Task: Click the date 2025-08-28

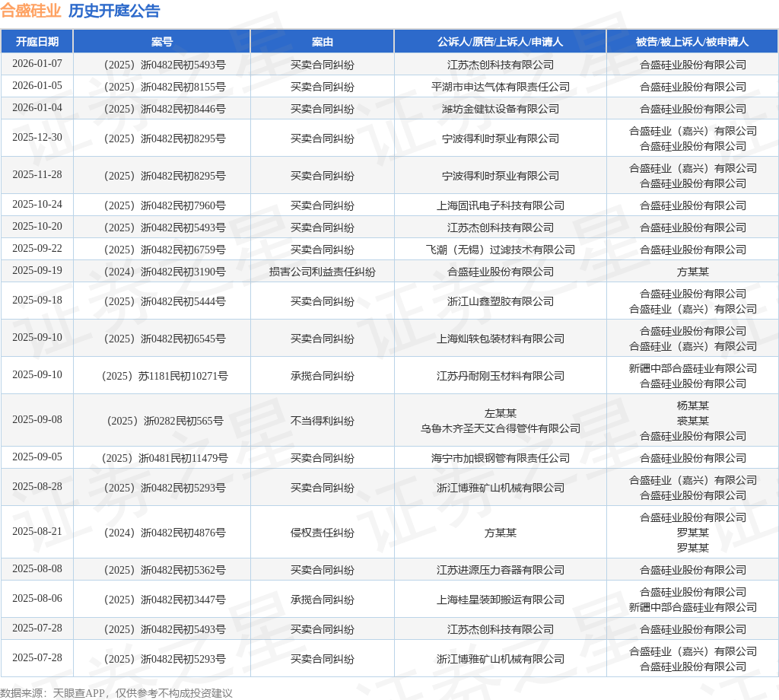Action: 37,486
